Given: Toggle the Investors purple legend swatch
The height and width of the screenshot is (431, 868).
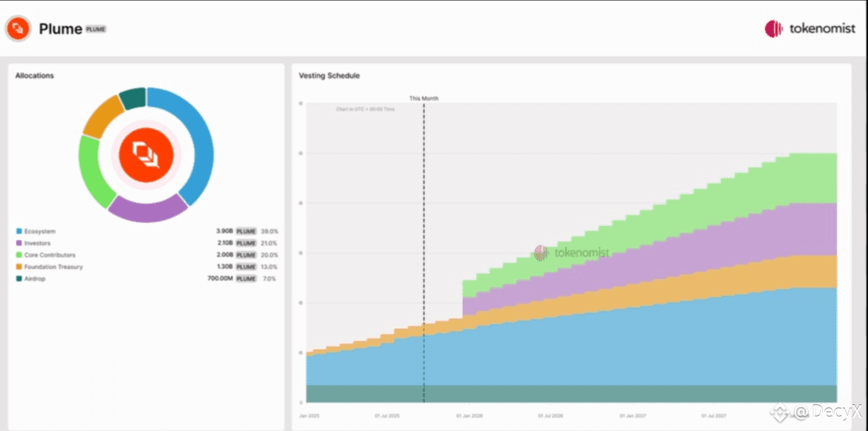Looking at the screenshot, I should click(x=19, y=243).
